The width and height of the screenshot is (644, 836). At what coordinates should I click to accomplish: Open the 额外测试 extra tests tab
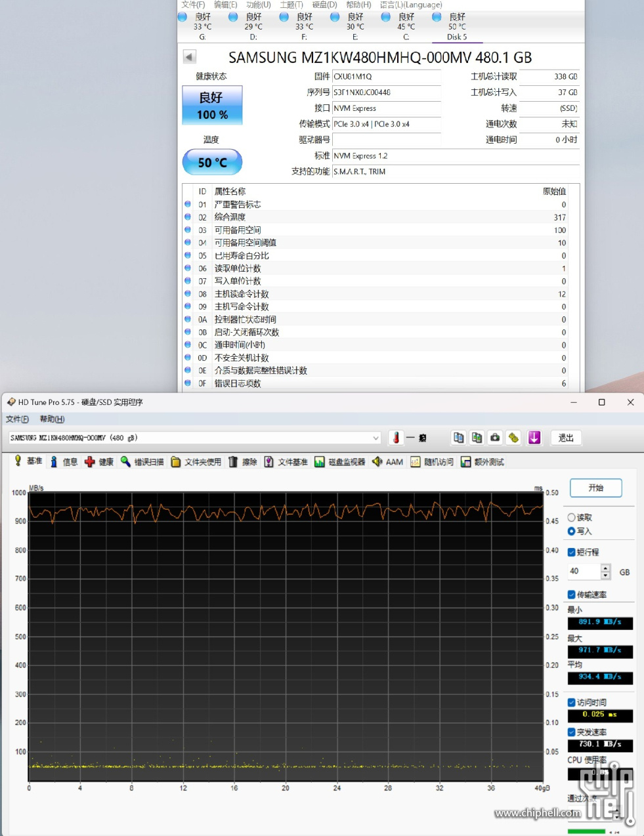[483, 462]
